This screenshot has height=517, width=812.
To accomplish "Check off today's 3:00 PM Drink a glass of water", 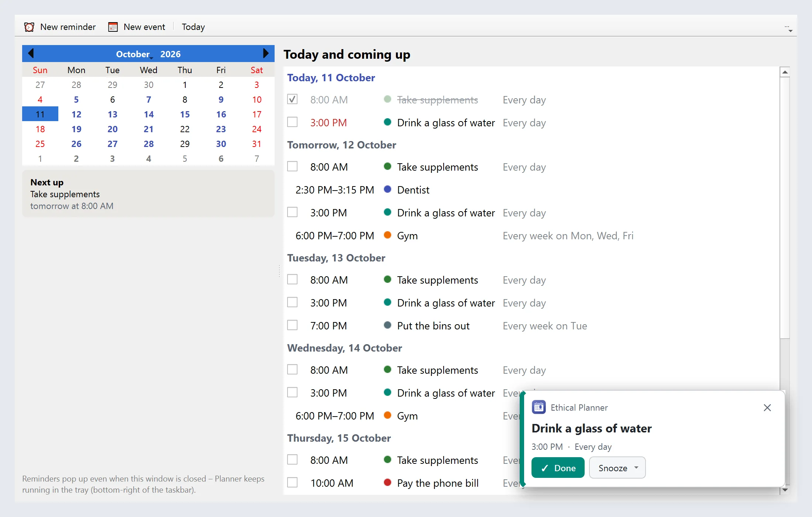I will tap(292, 122).
